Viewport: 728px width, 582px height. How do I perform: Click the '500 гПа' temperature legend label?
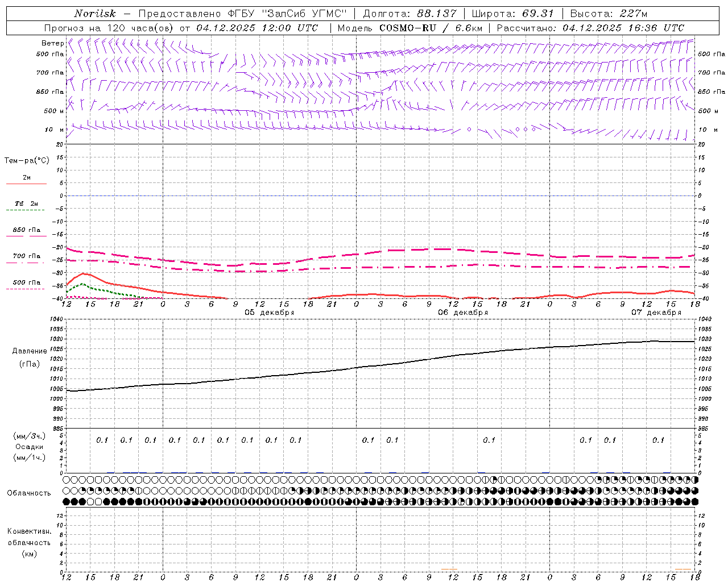(27, 282)
